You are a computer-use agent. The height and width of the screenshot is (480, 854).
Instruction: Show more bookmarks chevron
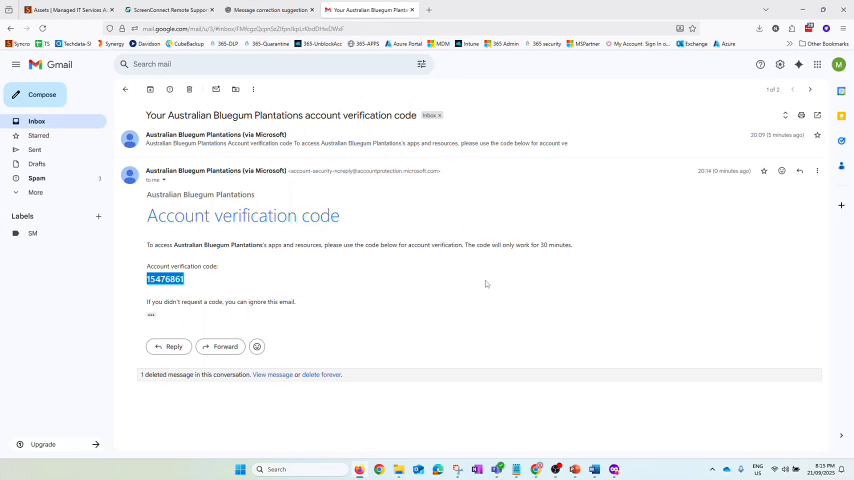(x=789, y=44)
